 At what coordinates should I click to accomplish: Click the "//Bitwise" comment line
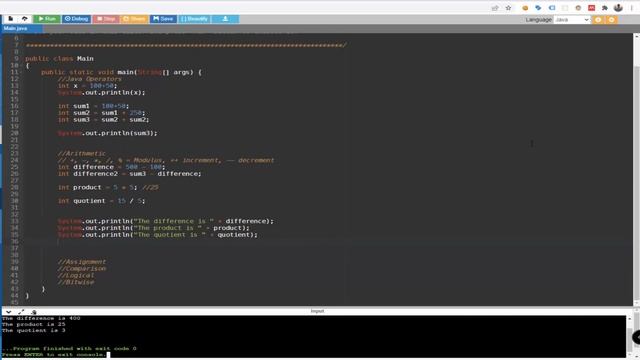(x=76, y=282)
